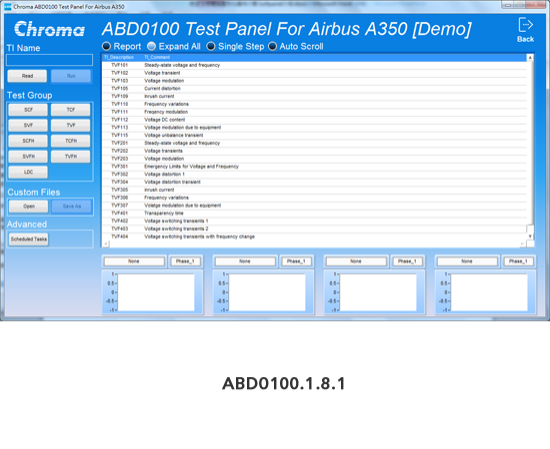
Task: Open fourth waveform None selector
Action: click(467, 261)
